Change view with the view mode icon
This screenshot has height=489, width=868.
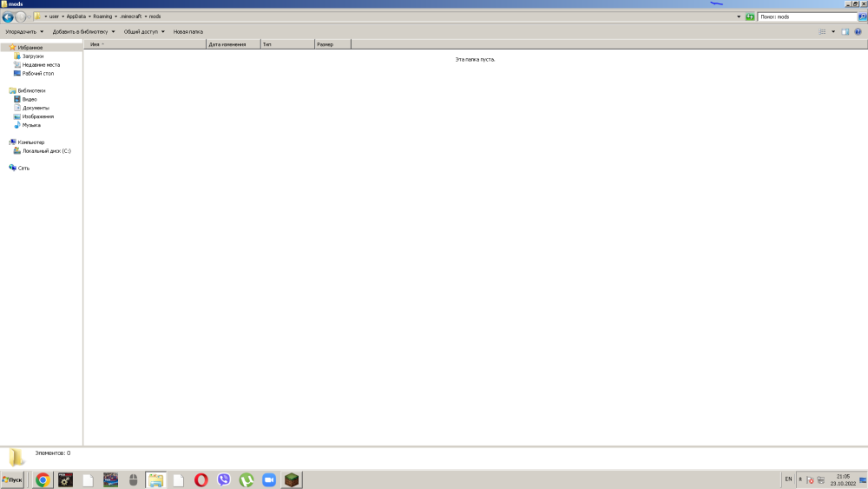(823, 31)
